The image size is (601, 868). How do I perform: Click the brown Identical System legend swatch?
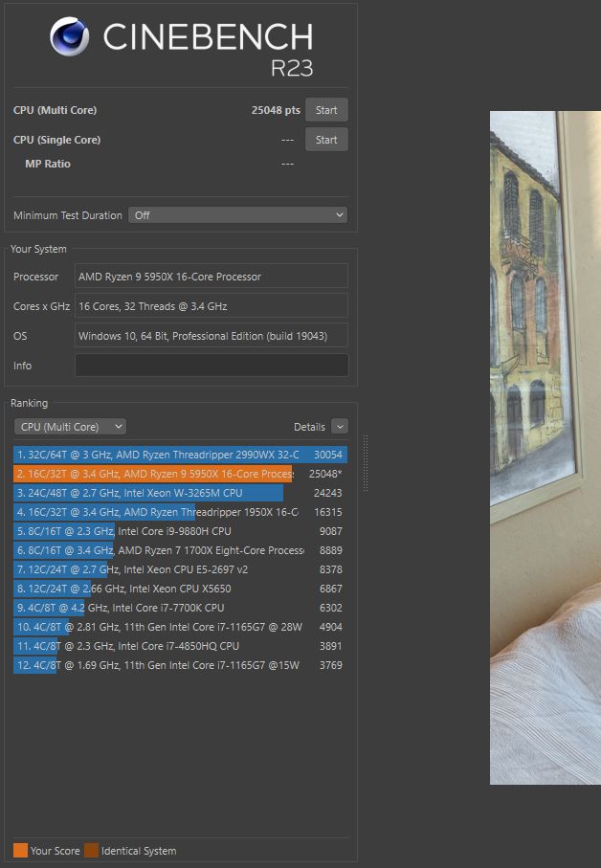[91, 850]
